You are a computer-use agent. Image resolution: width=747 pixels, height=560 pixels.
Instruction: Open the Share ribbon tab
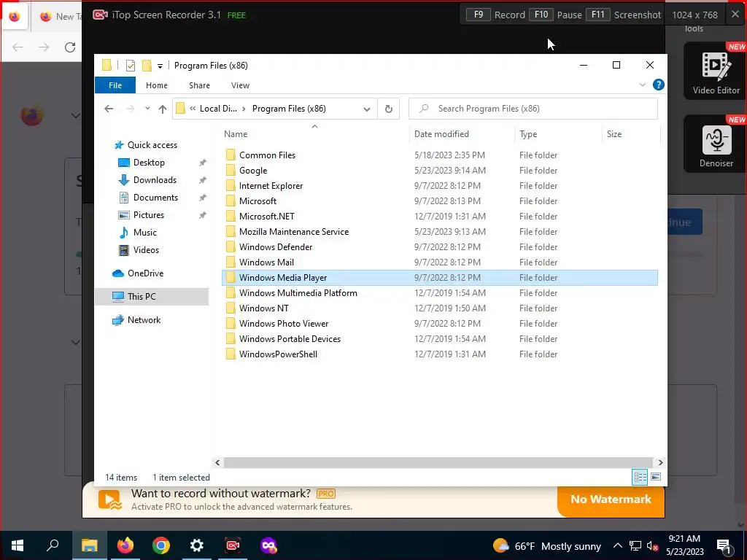click(x=199, y=85)
